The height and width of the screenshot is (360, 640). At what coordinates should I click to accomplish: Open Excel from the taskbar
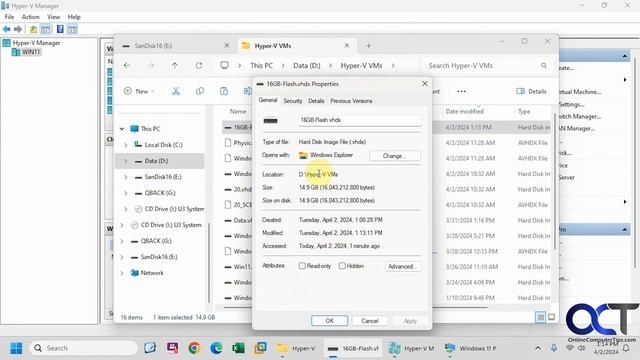click(238, 348)
